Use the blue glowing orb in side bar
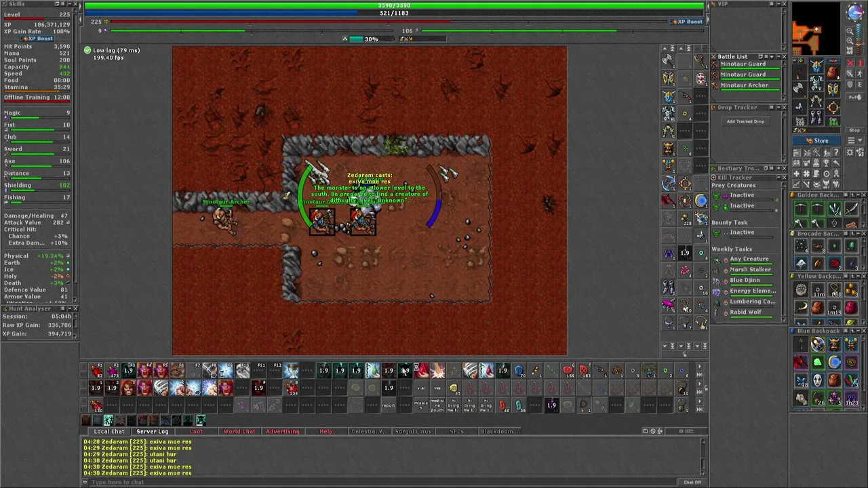 [x=701, y=201]
